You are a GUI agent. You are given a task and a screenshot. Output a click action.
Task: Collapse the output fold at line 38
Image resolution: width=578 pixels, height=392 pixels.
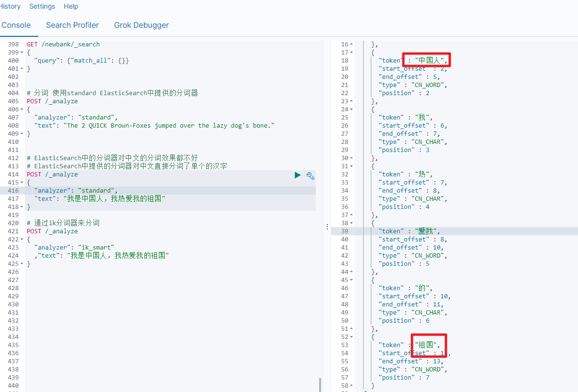tap(352, 223)
